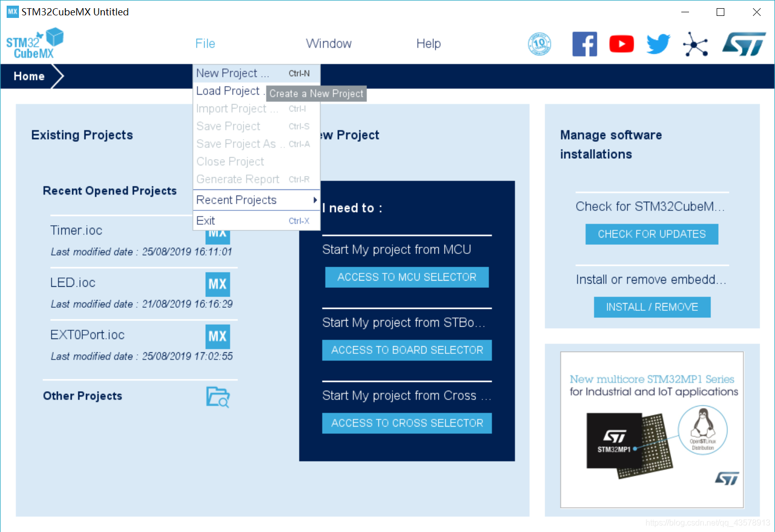Screen dimensions: 775x532
Task: Click INSTALL / REMOVE button
Action: pos(652,307)
